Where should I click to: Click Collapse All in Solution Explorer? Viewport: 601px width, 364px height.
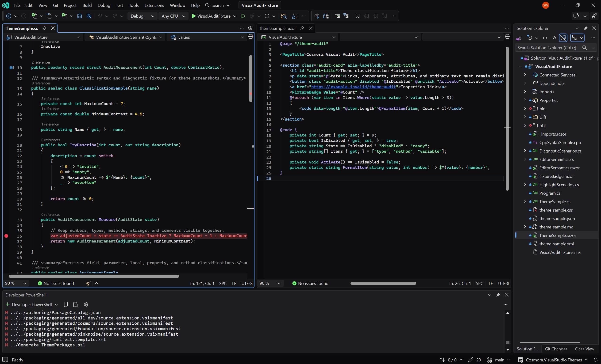coord(554,38)
